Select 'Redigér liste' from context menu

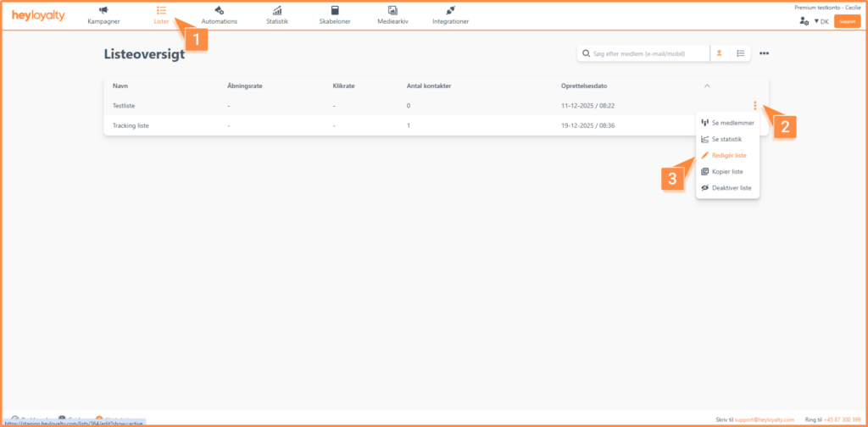(x=728, y=155)
